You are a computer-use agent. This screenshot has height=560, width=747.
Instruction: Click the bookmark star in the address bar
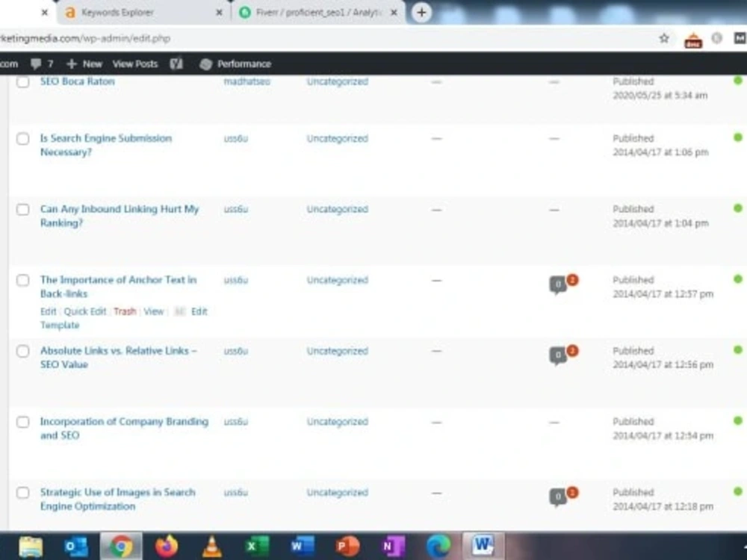point(664,38)
